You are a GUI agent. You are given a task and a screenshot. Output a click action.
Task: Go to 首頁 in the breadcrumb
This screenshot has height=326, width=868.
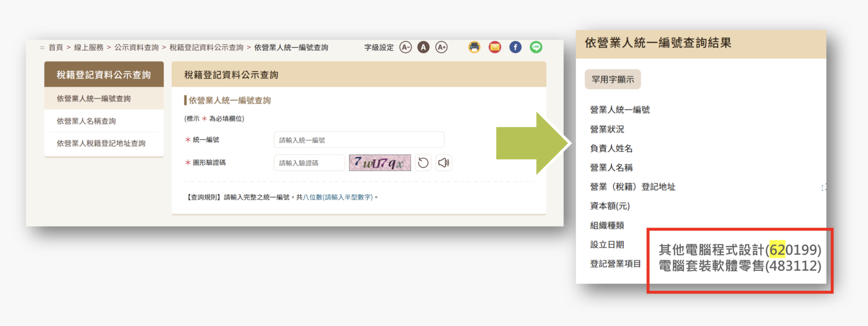click(56, 47)
